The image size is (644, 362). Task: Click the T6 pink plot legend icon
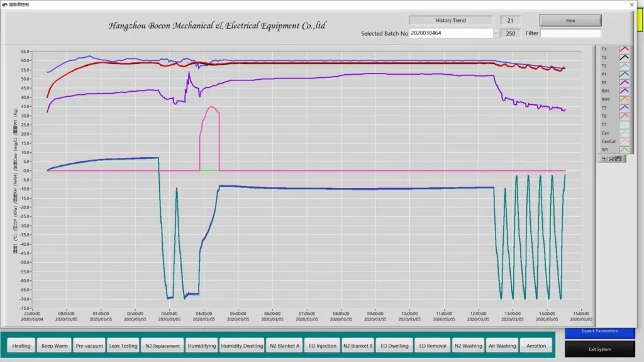point(624,116)
